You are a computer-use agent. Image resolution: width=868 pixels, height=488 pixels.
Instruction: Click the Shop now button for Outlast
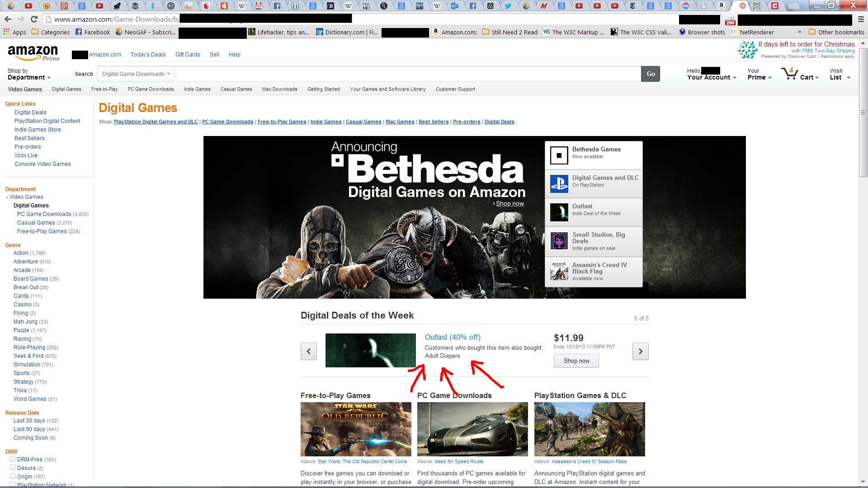click(576, 361)
